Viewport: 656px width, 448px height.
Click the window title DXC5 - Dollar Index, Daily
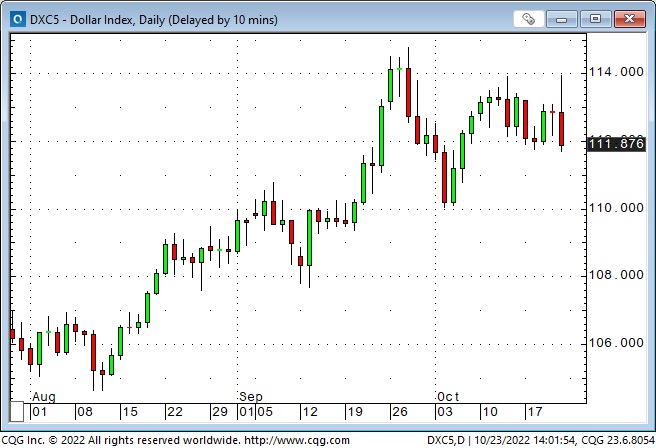pos(154,20)
